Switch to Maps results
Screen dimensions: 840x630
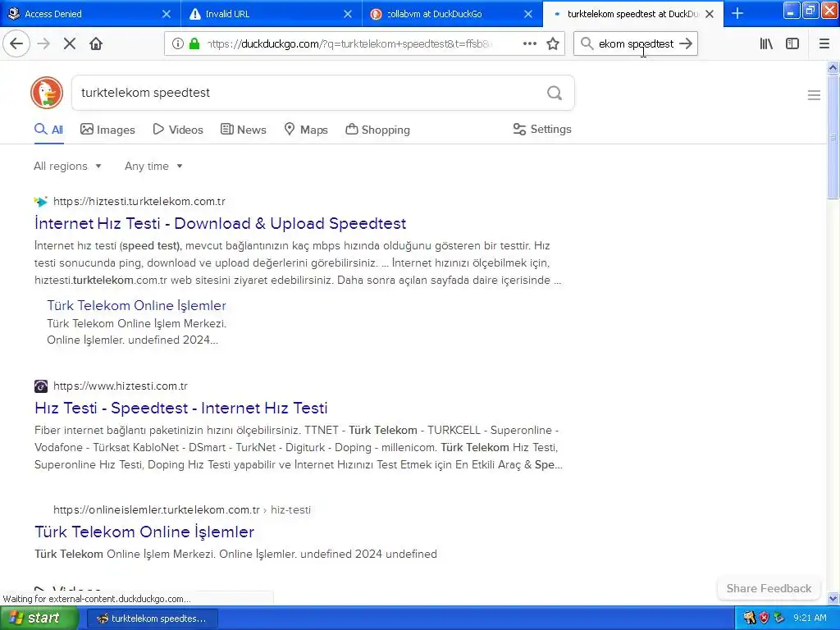(x=306, y=130)
